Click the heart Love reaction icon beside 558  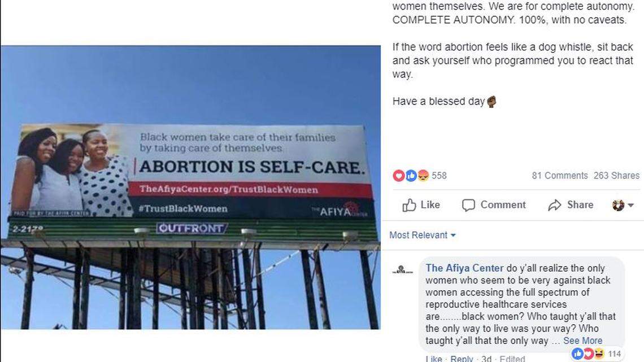point(399,176)
